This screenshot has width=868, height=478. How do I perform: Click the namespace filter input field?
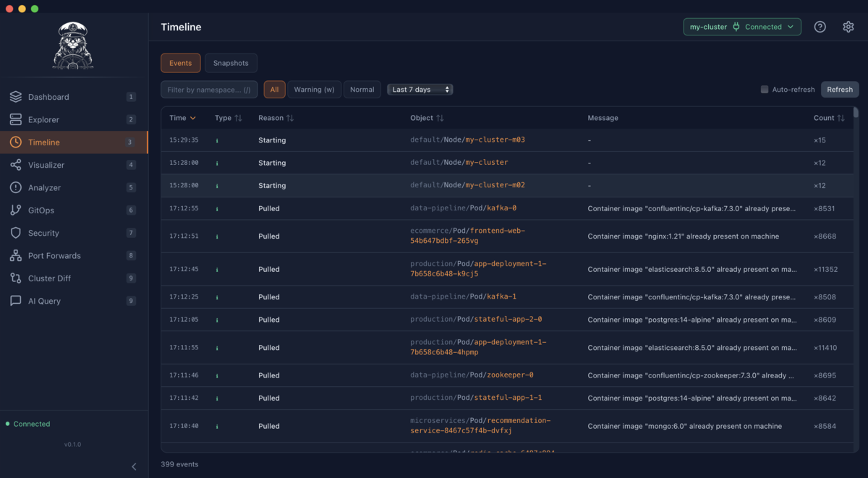tap(209, 89)
